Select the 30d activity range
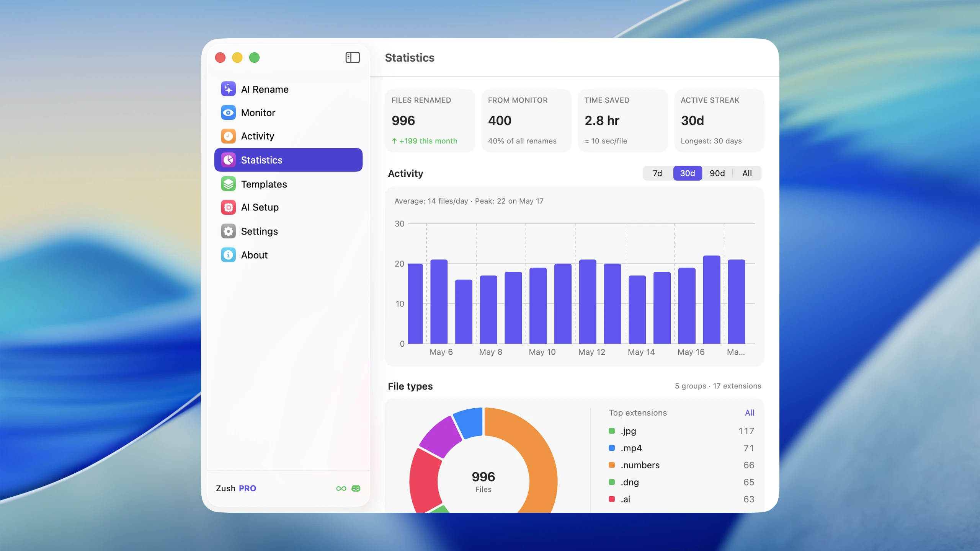The image size is (980, 551). [x=688, y=173]
